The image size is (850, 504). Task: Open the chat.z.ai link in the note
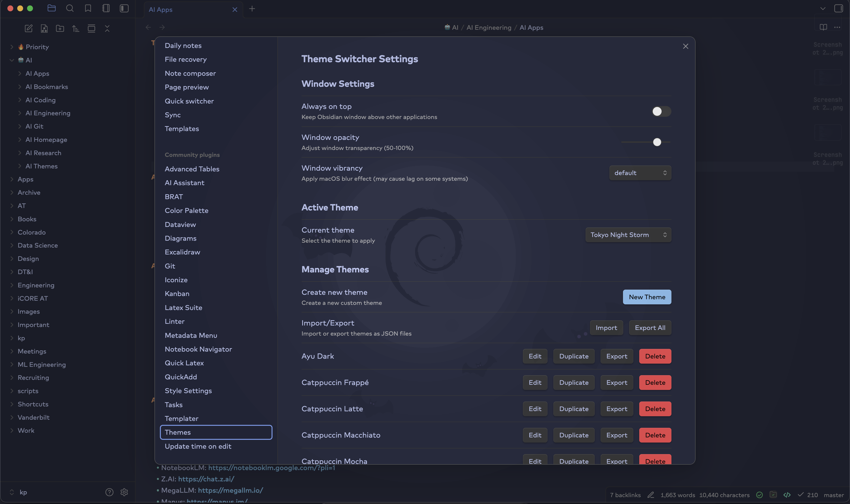tap(206, 479)
